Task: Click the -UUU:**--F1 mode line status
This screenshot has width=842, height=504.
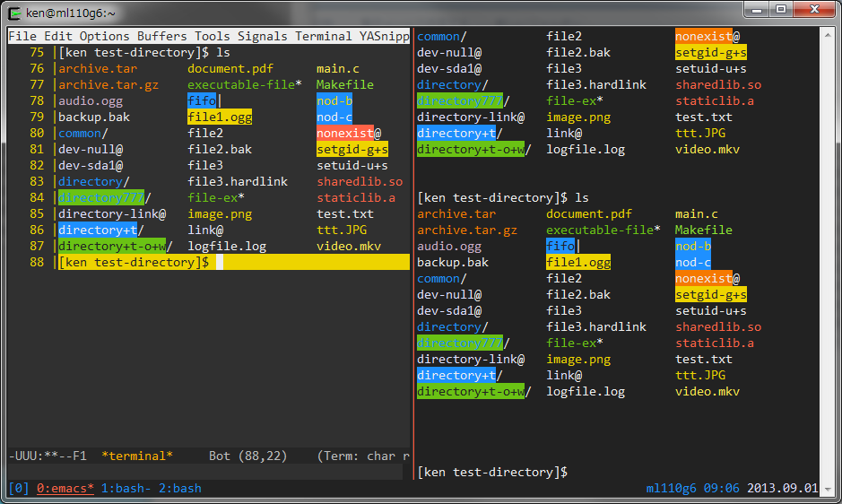Action: click(x=48, y=456)
